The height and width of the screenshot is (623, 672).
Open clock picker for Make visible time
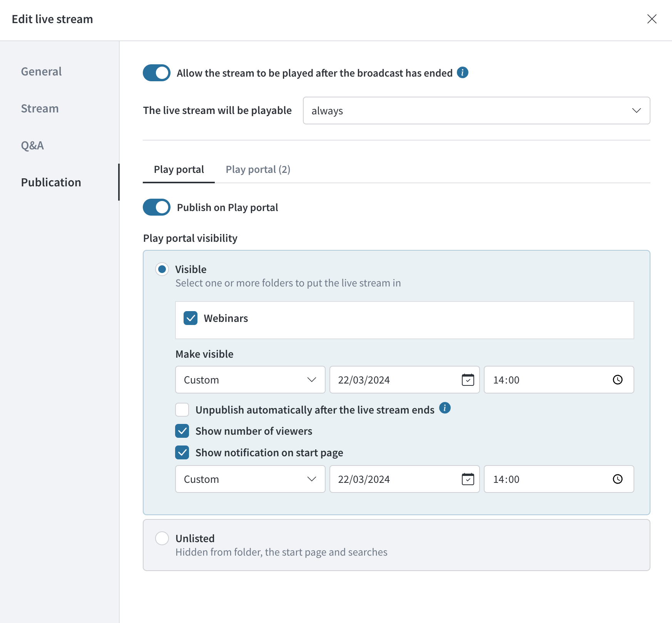click(x=617, y=380)
